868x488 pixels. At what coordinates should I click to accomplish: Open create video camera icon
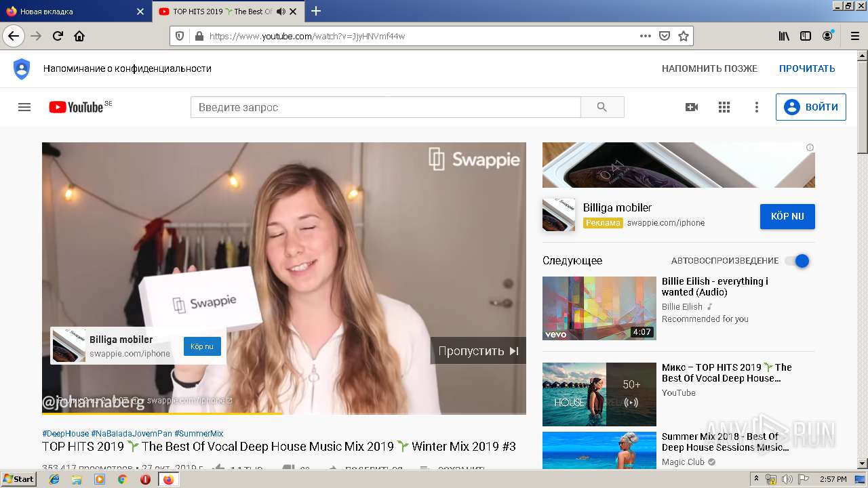[692, 107]
